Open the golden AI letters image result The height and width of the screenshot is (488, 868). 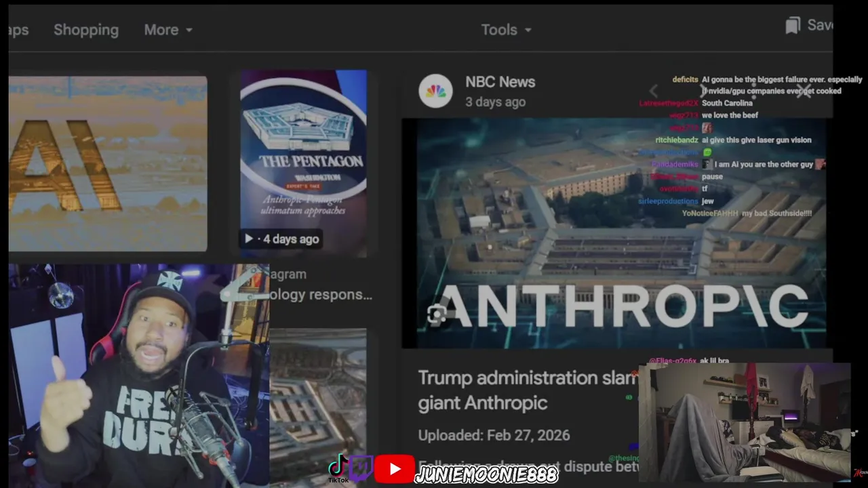coord(108,163)
